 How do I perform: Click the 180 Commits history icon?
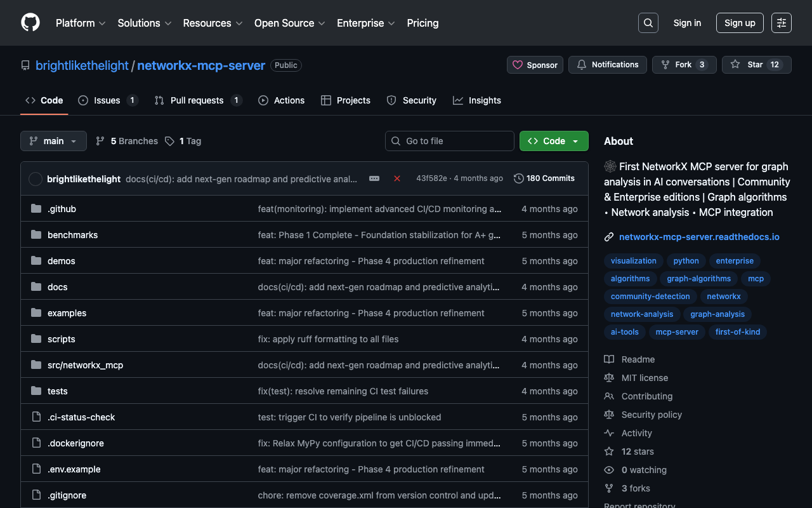point(518,178)
